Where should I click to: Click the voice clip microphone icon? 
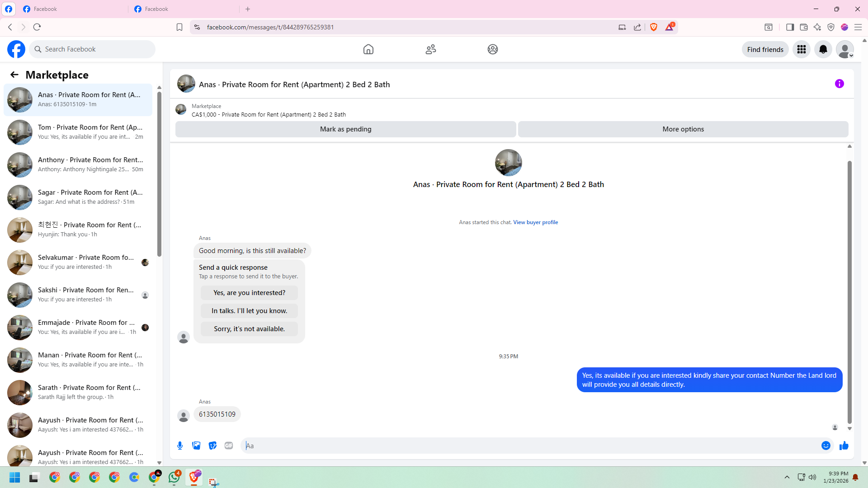tap(180, 446)
